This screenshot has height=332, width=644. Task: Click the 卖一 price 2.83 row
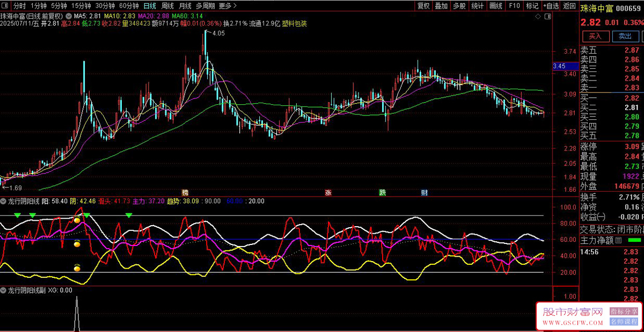point(612,88)
